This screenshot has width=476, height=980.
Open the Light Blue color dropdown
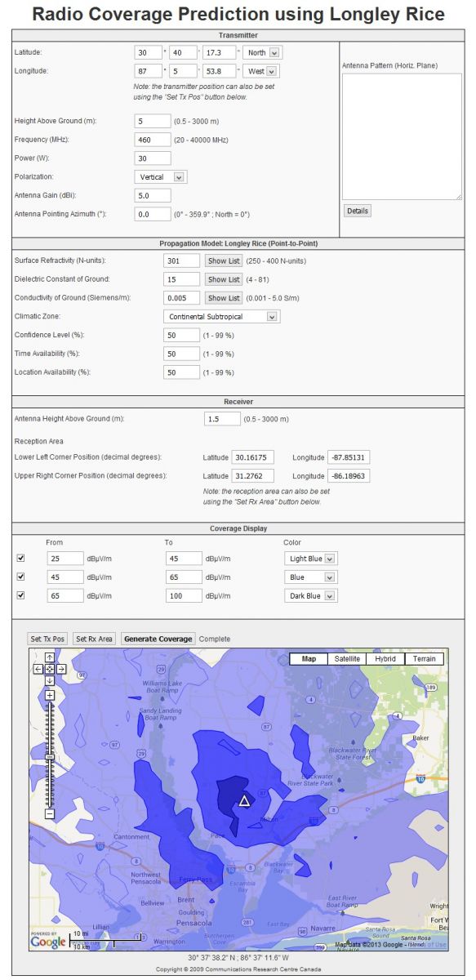[x=310, y=559]
